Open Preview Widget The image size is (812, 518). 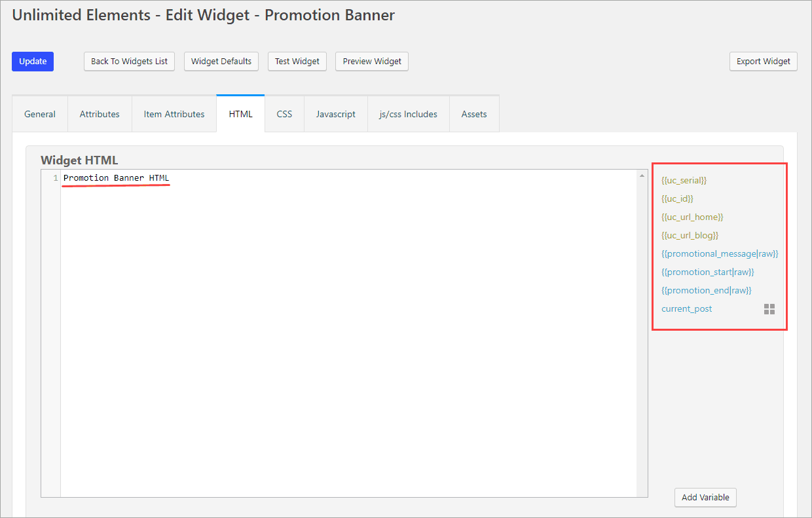(372, 61)
